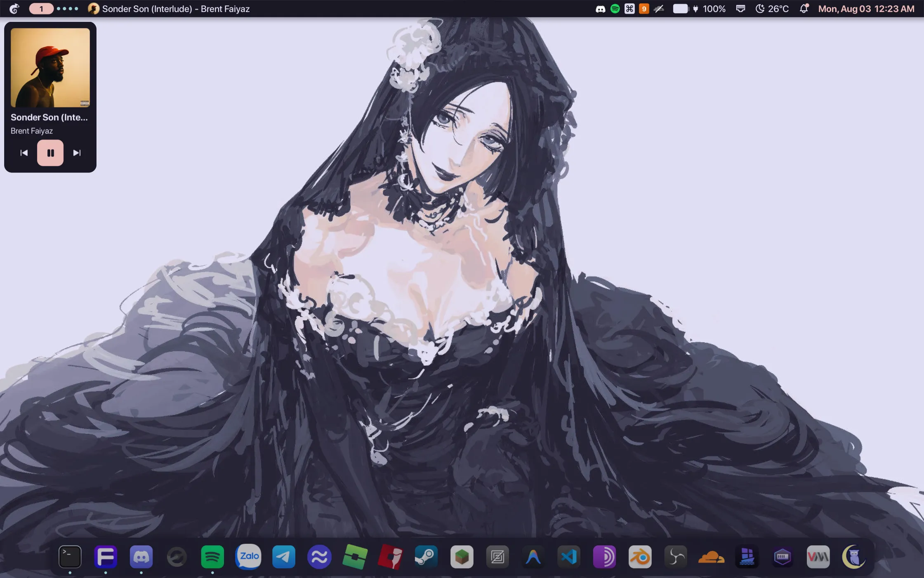Click the Sonder Son track title in widget
The width and height of the screenshot is (924, 578).
[x=49, y=117]
